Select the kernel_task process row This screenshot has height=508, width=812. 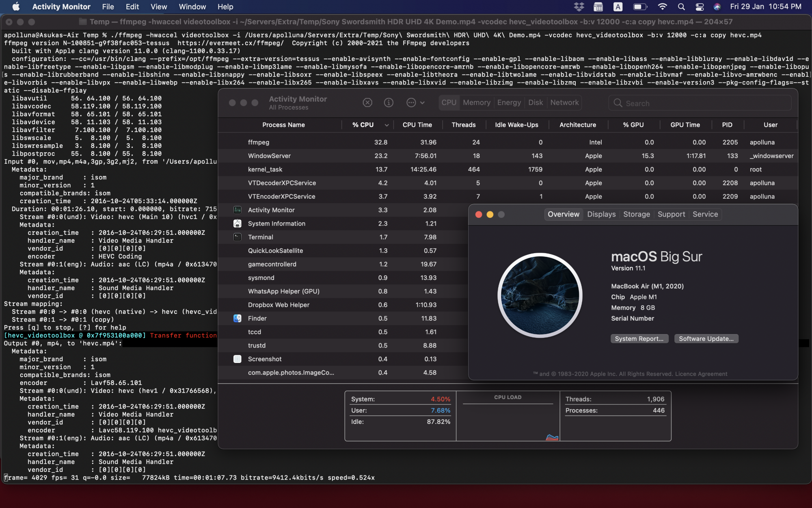pyautogui.click(x=508, y=169)
